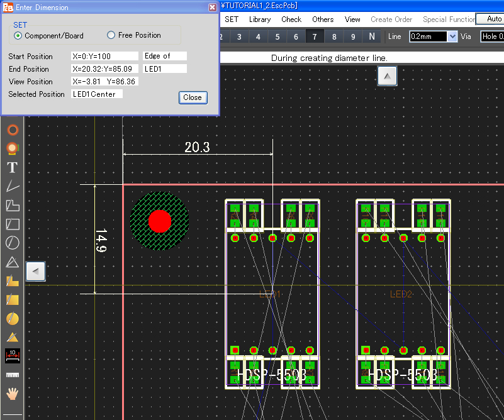
Task: Click the Close button in Enter Dimension
Action: pyautogui.click(x=193, y=97)
